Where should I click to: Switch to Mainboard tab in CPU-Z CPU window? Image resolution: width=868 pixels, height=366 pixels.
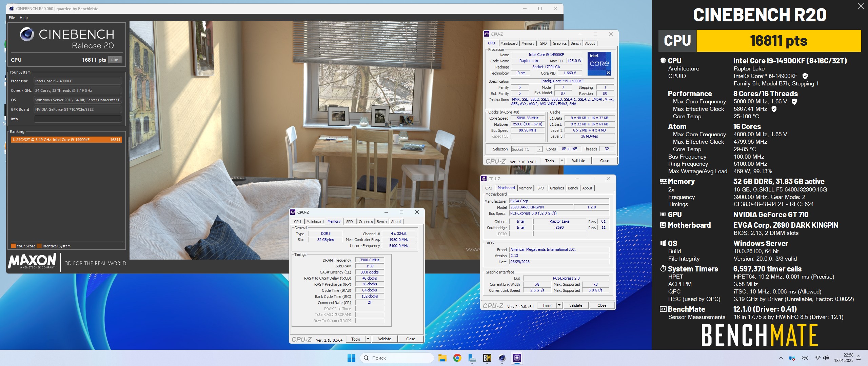tap(509, 43)
